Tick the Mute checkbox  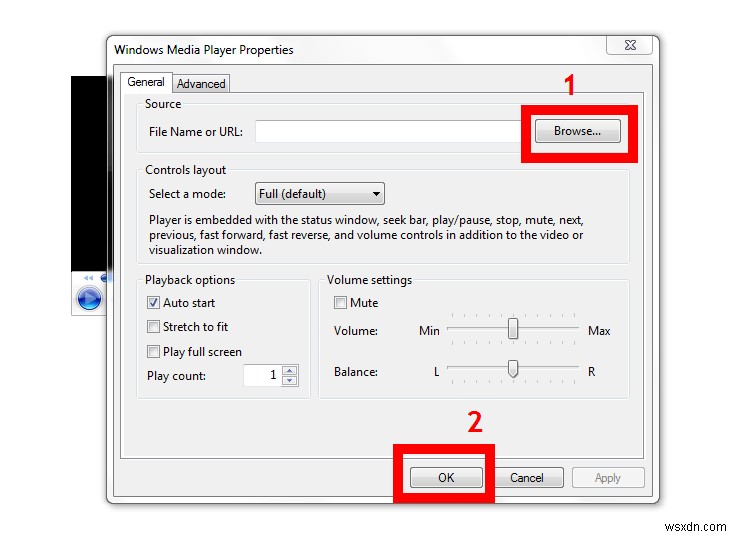(340, 303)
